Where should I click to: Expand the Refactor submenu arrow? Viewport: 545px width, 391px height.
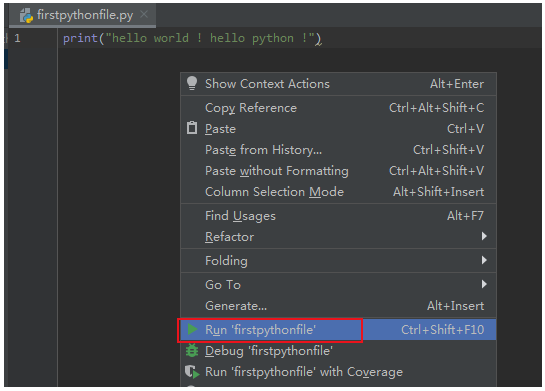coord(484,236)
